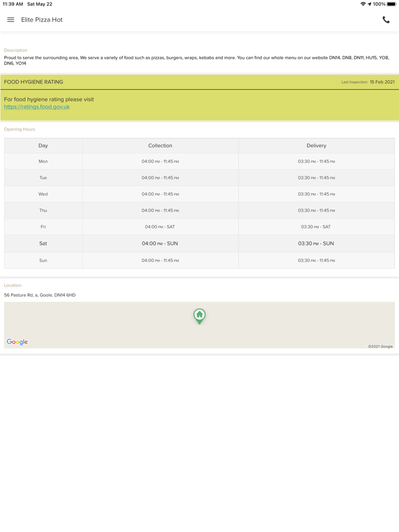This screenshot has height=532, width=399.
Task: Select the Last Inspection date 15 Feb 2021
Action: tap(382, 82)
